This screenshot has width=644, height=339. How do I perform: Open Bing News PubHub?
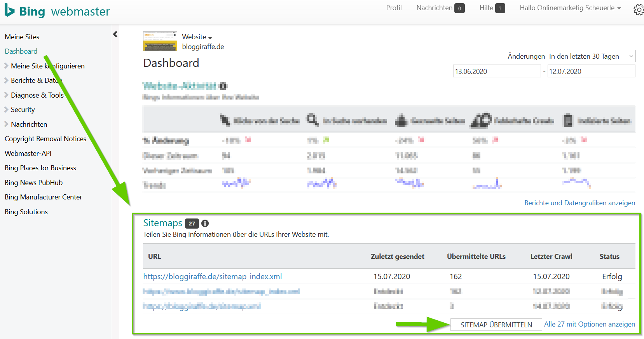coord(33,183)
